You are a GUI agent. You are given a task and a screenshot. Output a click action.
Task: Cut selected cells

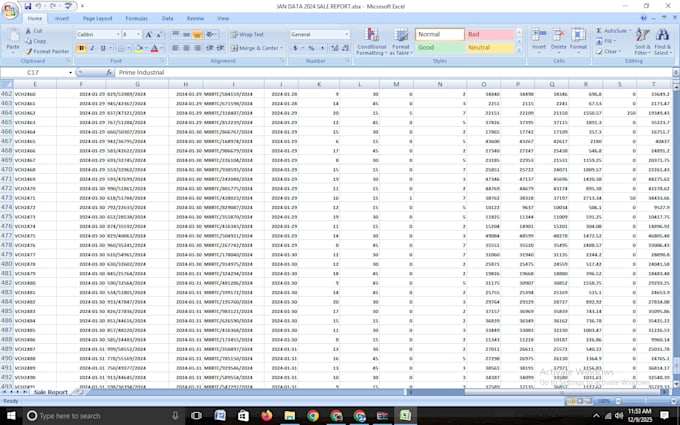[x=34, y=31]
